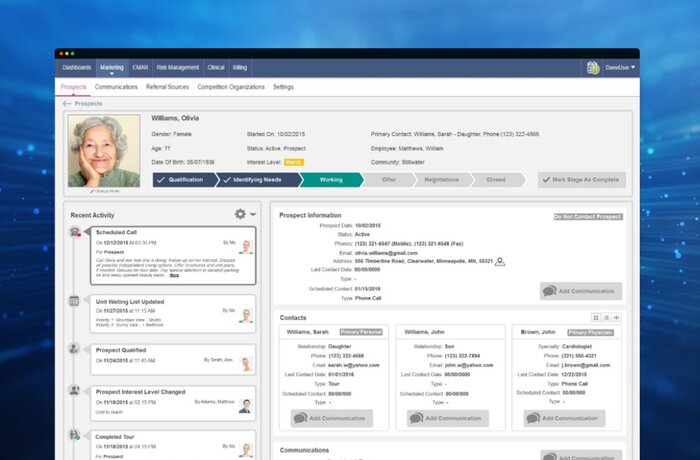Image resolution: width=700 pixels, height=460 pixels.
Task: Open the Risk Management menu
Action: pos(178,68)
